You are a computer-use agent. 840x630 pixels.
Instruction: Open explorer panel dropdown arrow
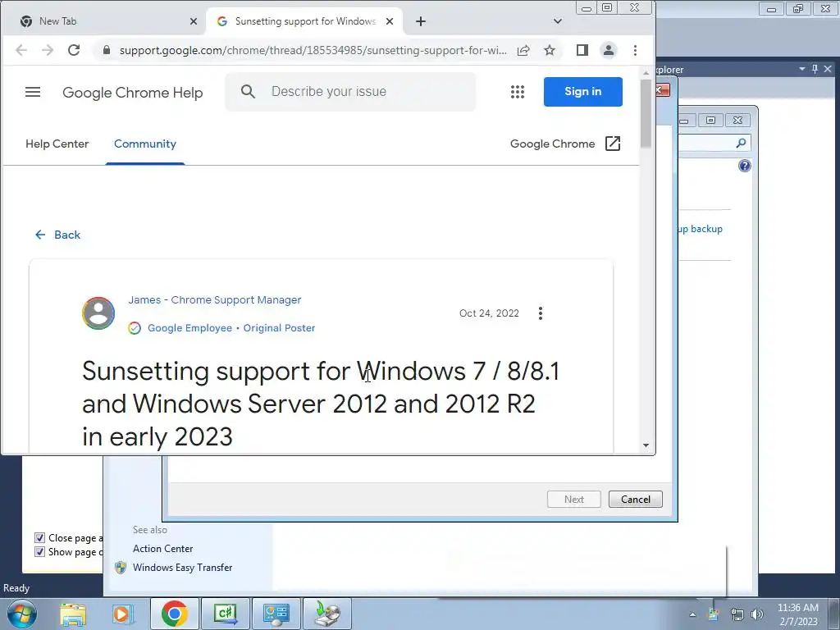click(802, 69)
